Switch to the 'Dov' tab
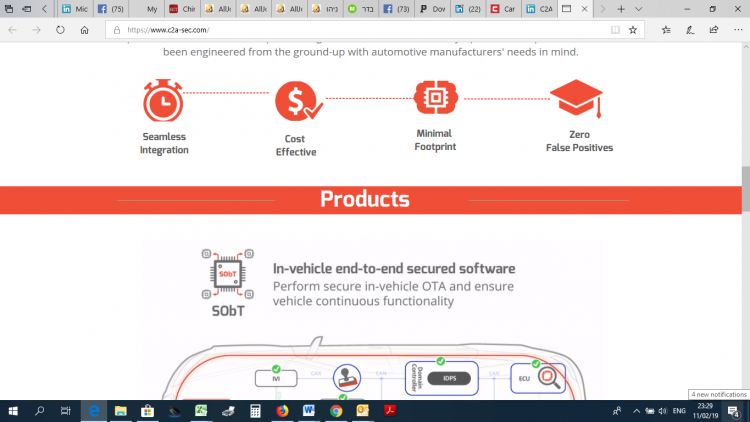750x422 pixels. pyautogui.click(x=432, y=9)
